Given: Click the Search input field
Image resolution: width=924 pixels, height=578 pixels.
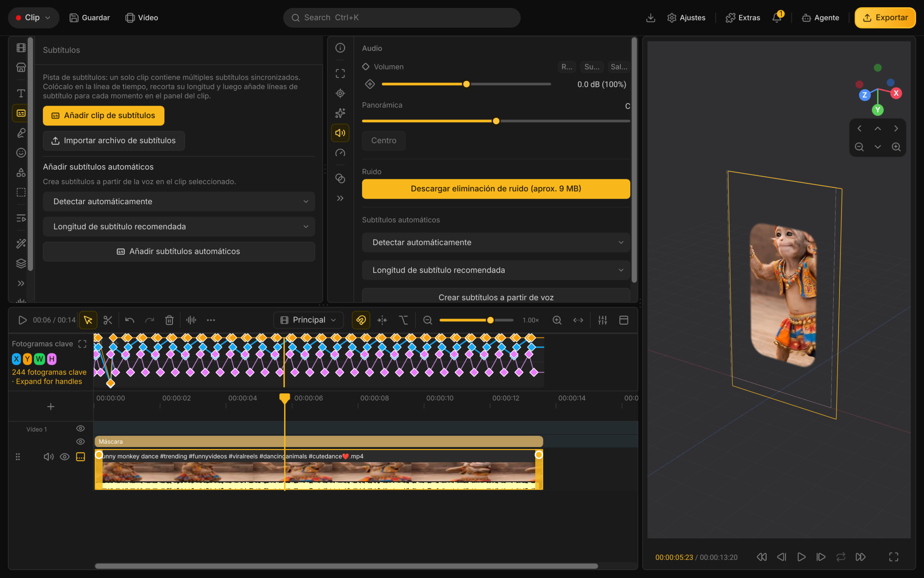Looking at the screenshot, I should pos(402,18).
